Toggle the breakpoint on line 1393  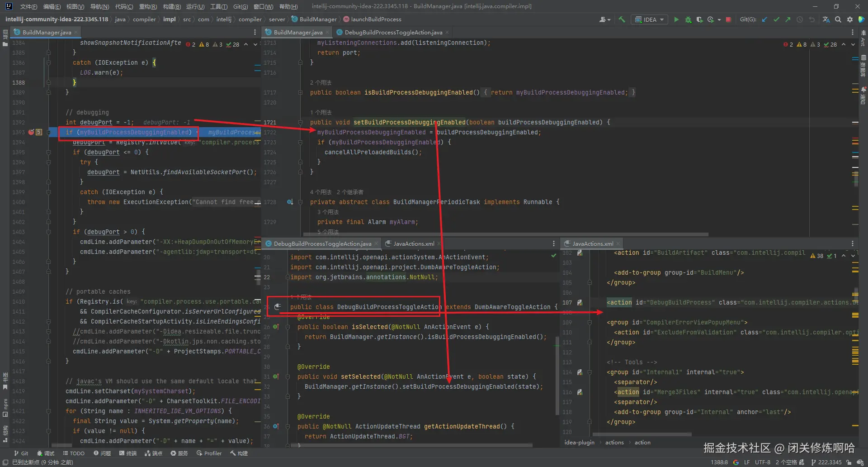click(31, 132)
